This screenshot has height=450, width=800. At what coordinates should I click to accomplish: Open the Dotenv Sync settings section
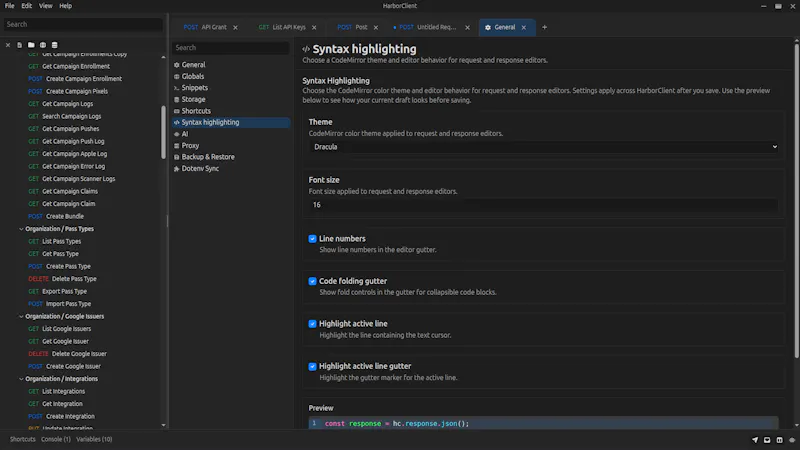pyautogui.click(x=231, y=168)
